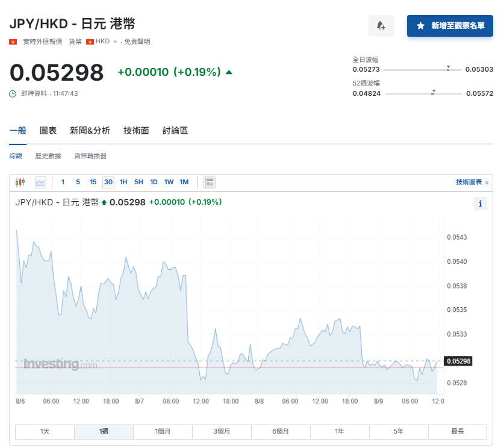Click the panel layout icon beside 1M interval
This screenshot has width=504, height=448.
point(209,182)
